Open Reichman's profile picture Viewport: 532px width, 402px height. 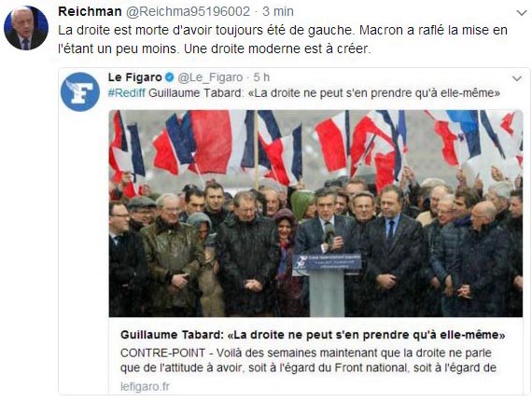tap(26, 28)
